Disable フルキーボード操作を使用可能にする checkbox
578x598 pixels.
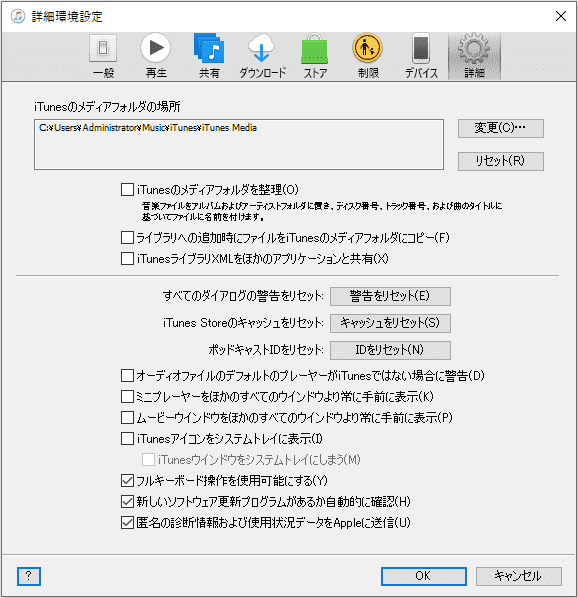(127, 481)
